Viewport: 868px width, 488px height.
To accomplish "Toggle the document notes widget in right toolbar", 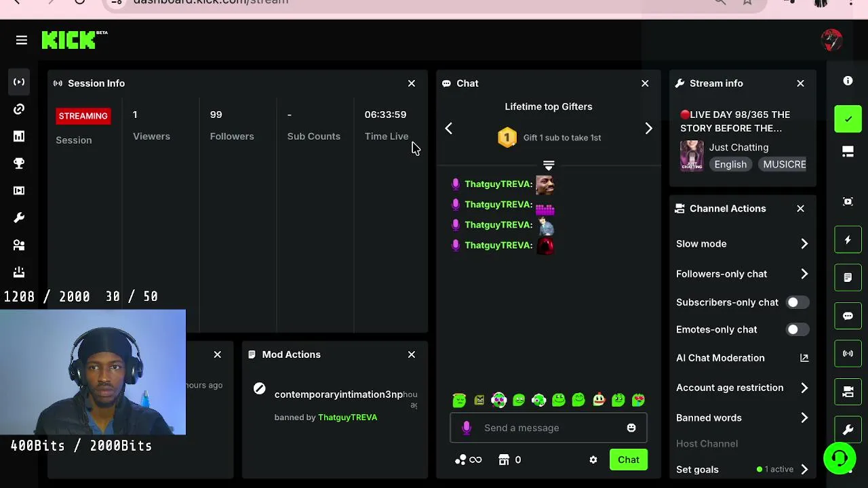I will tap(848, 278).
